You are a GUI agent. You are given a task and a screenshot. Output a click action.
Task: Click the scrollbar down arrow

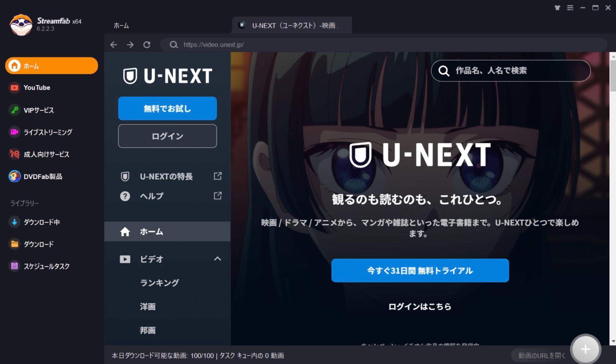pyautogui.click(x=613, y=342)
